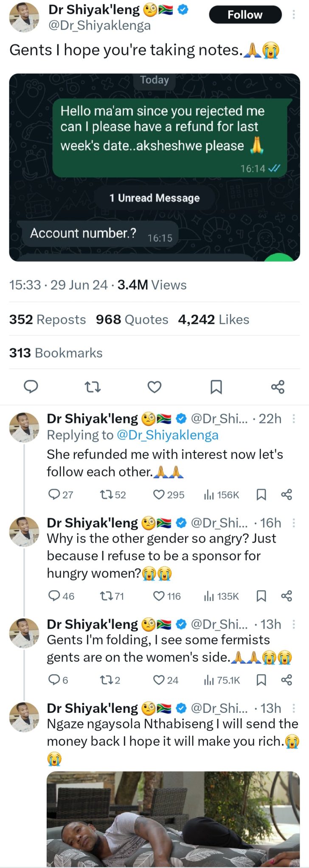Like the main tweet with the heart icon
The width and height of the screenshot is (309, 868).
click(154, 387)
